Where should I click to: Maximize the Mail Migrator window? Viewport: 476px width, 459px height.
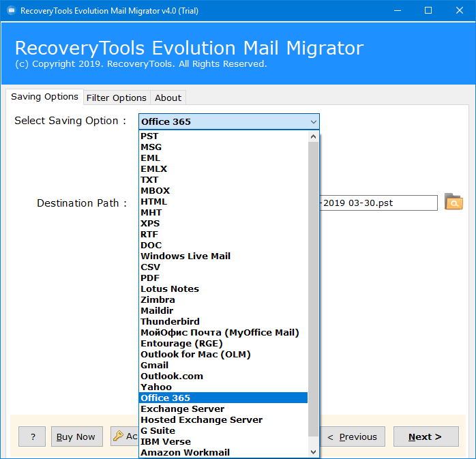428,11
